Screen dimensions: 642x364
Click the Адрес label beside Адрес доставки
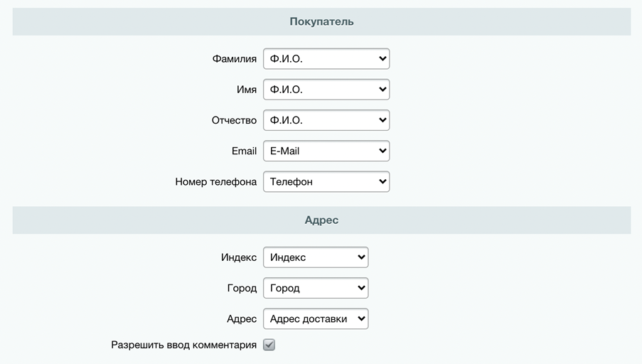click(x=241, y=318)
